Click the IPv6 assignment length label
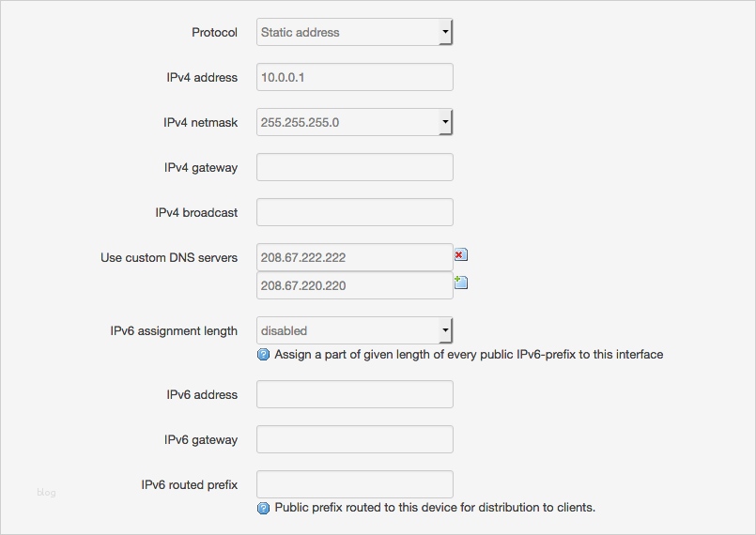 tap(174, 330)
